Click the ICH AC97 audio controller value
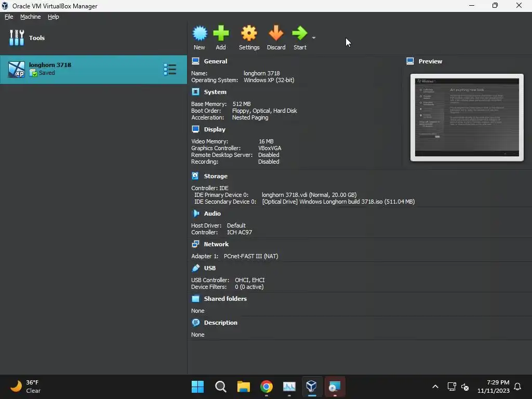Viewport: 532px width, 399px height. 240,232
